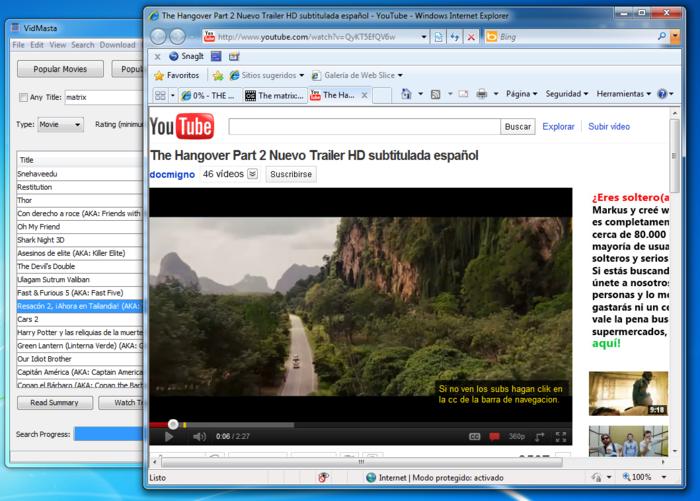700x501 pixels.
Task: Open the blue Help question mark icon
Action: coord(662,94)
